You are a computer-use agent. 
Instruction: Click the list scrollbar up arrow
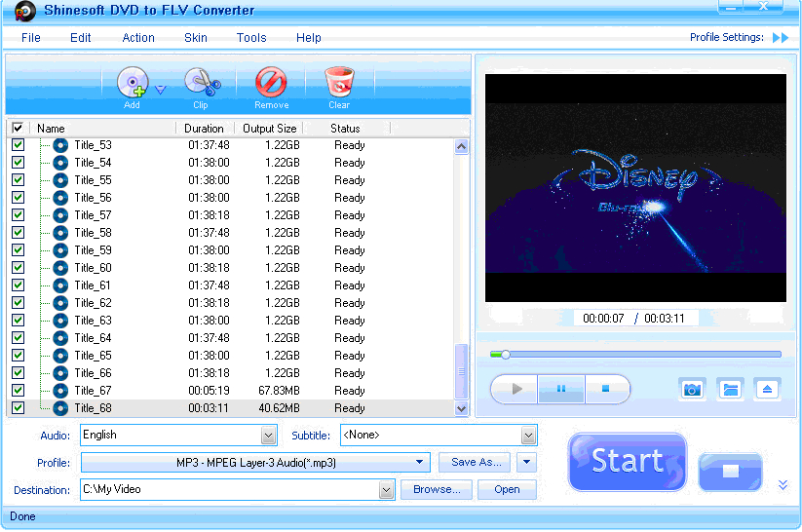(461, 147)
